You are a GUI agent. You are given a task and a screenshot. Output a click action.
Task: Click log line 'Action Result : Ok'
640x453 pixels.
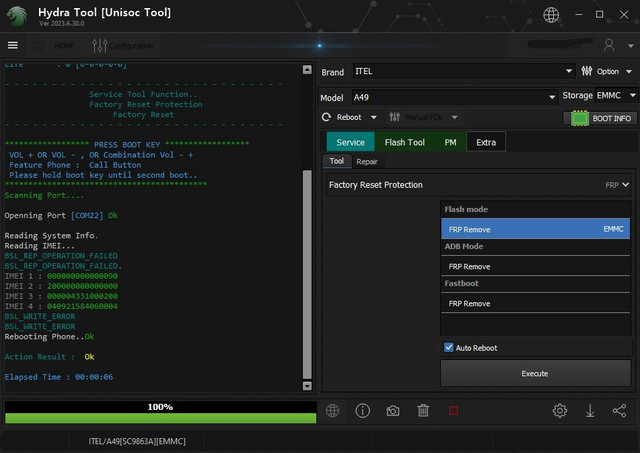tap(49, 357)
